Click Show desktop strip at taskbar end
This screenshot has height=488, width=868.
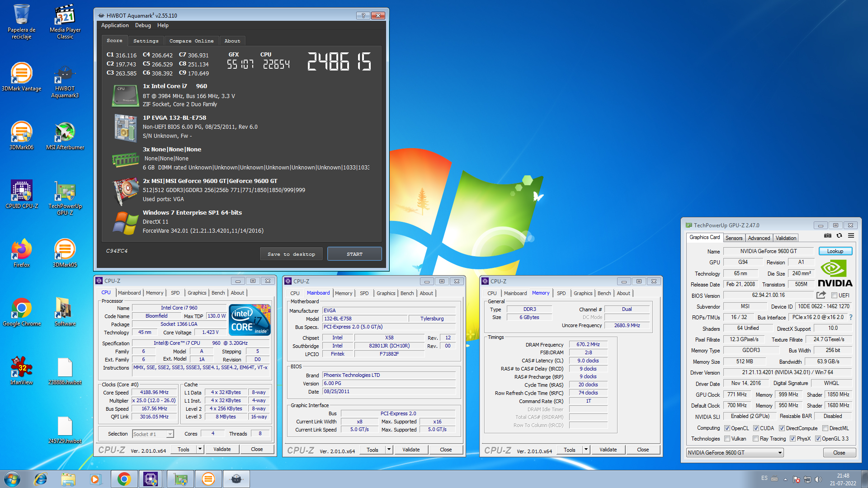click(x=864, y=479)
